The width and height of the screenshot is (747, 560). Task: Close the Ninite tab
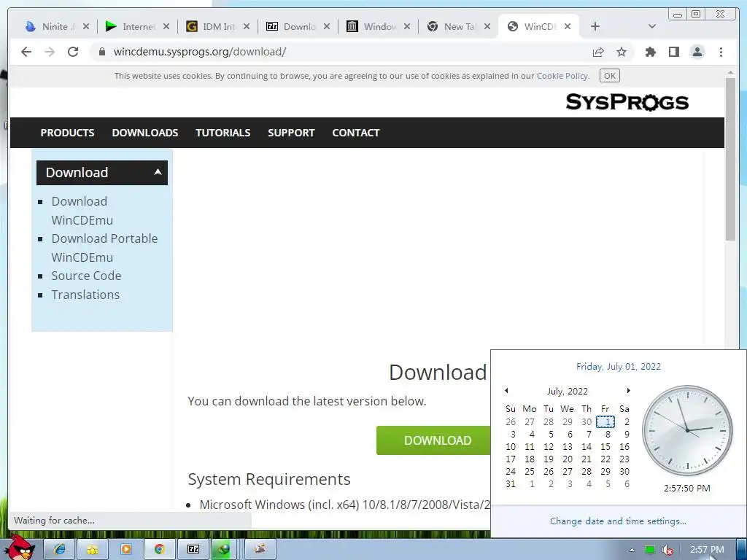point(86,27)
